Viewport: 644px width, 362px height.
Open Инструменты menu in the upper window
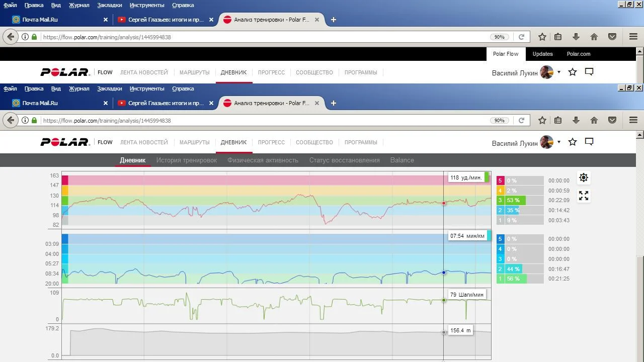(147, 5)
